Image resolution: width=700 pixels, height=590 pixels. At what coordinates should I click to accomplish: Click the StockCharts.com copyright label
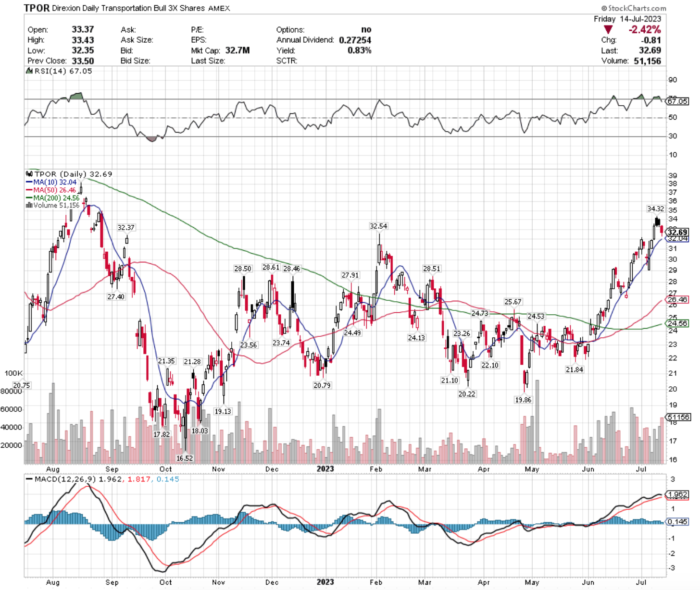(633, 8)
